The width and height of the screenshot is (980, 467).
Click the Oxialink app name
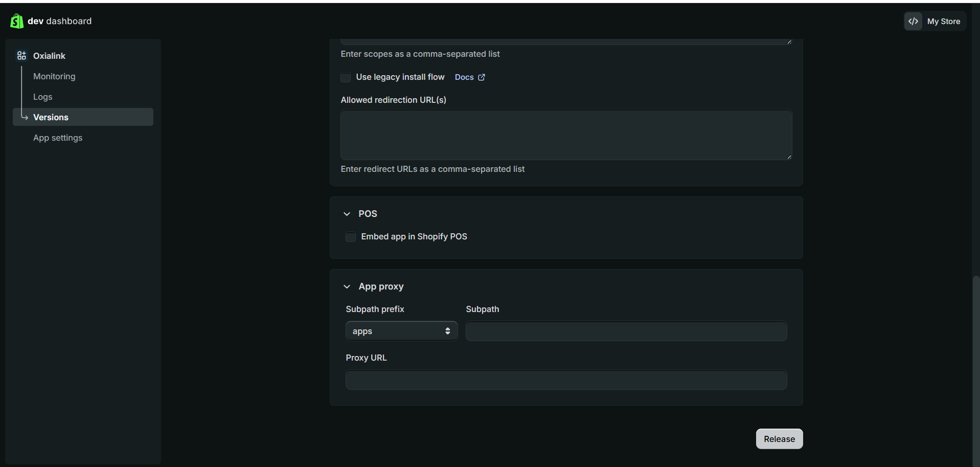pos(49,56)
